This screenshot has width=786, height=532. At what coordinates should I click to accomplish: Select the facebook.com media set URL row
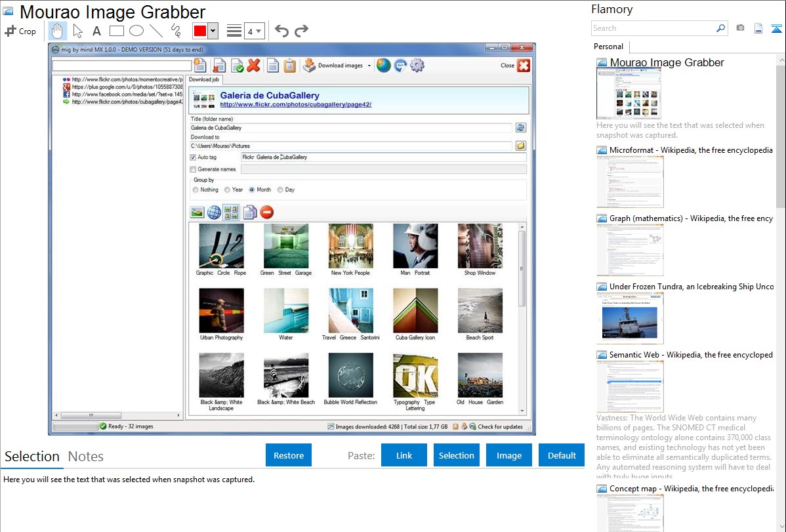pyautogui.click(x=122, y=94)
